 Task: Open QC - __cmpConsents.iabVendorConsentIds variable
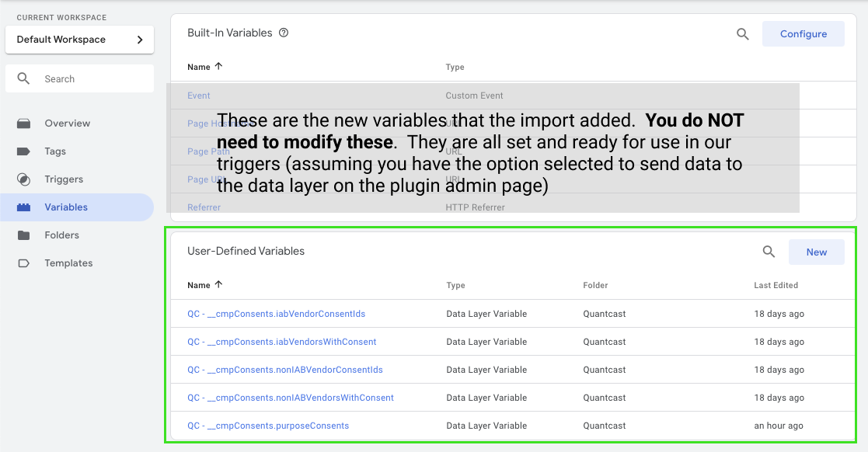coord(276,314)
